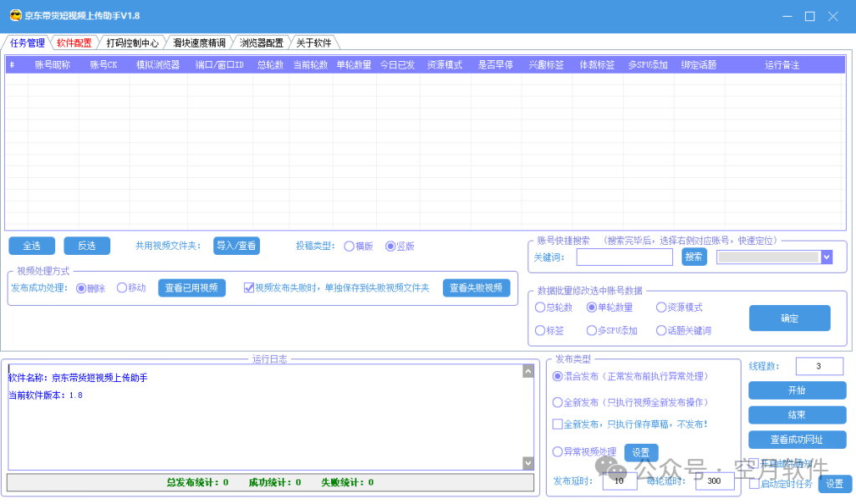Start tasks with the 开始 button
Screen dimensions: 856x504
pyautogui.click(x=797, y=390)
